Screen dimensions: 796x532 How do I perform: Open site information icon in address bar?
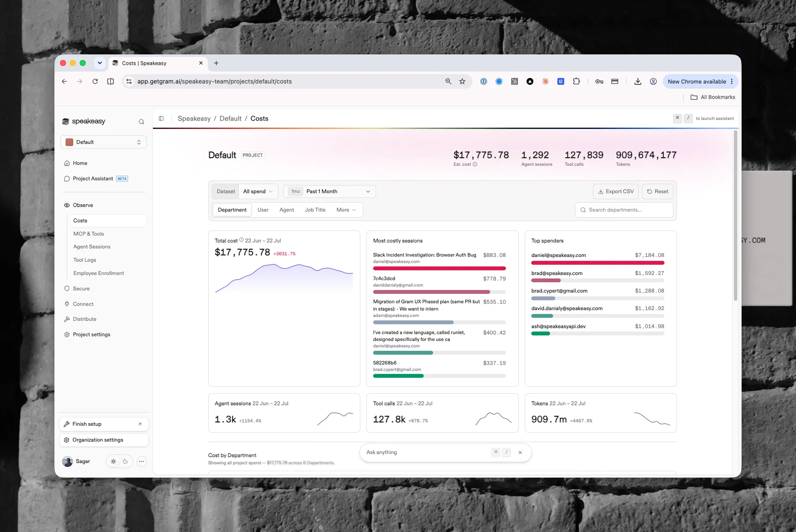[129, 81]
